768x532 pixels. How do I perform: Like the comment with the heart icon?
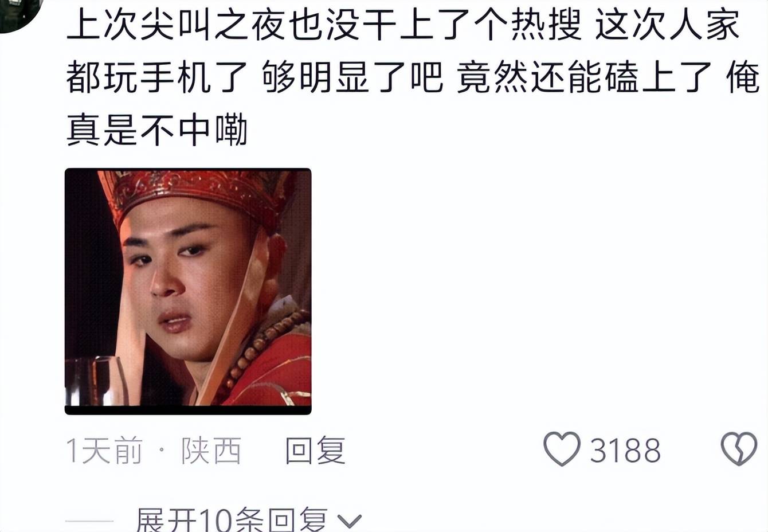(562, 449)
